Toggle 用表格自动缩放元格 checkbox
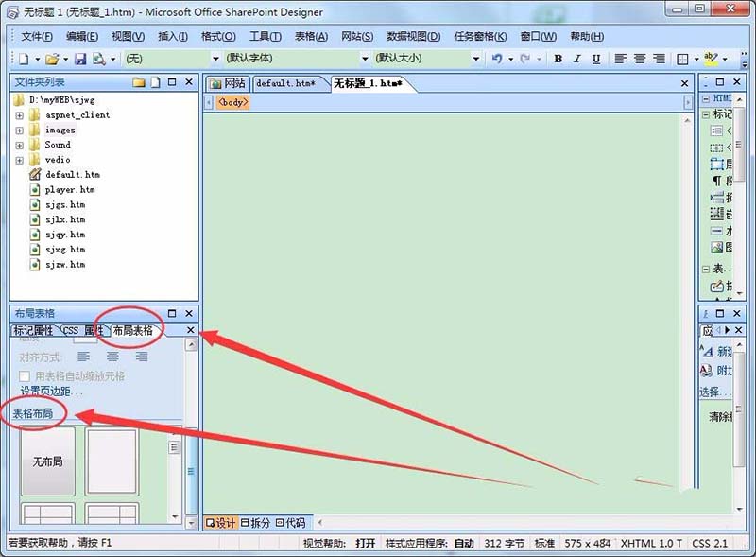The width and height of the screenshot is (756, 557). 25,376
